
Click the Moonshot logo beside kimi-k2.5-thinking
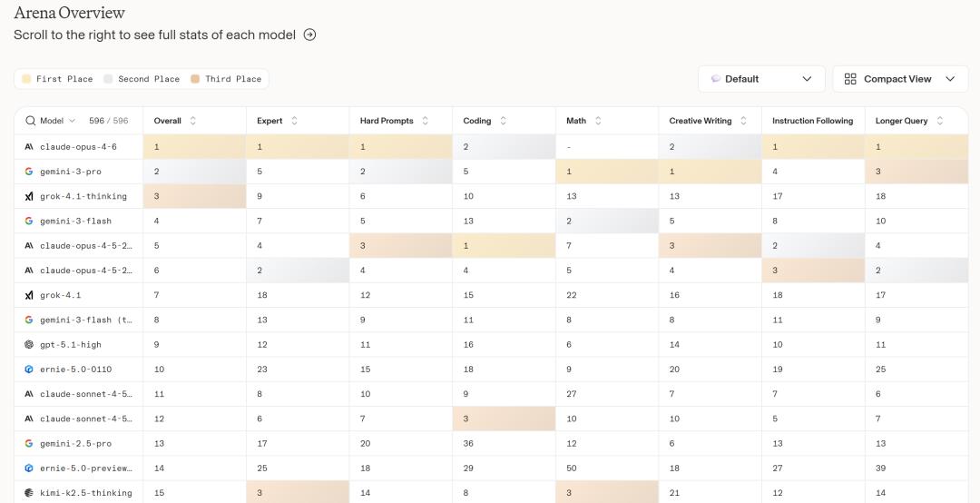point(29,493)
